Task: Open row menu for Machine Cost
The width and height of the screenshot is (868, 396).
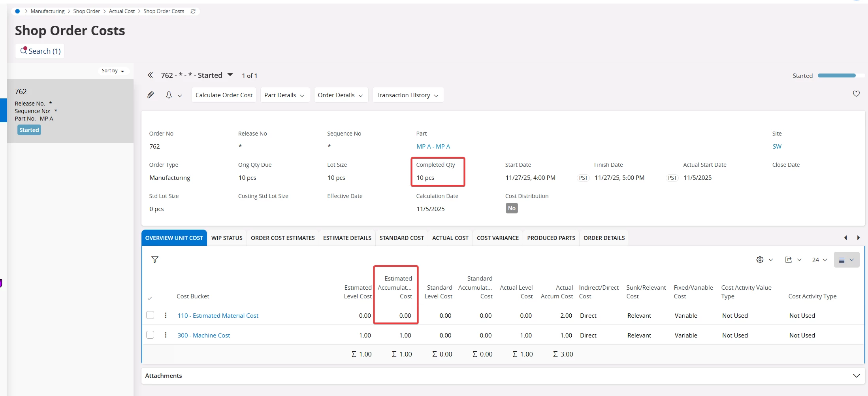Action: coord(166,335)
